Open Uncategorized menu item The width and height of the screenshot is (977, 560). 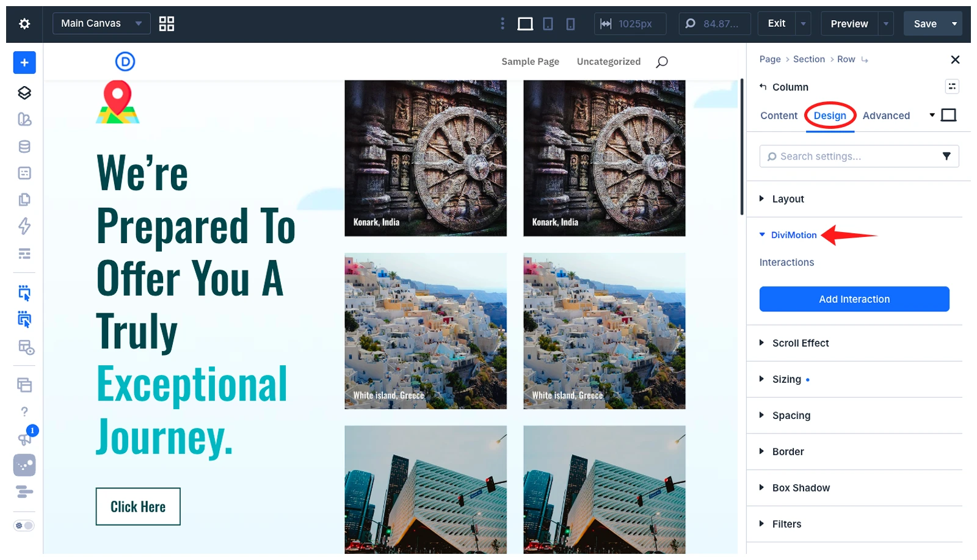point(609,62)
